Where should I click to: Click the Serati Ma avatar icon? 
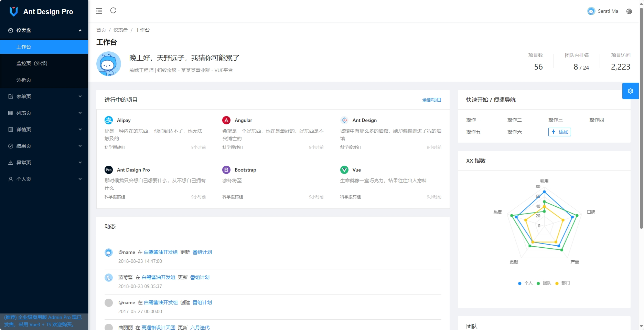(591, 11)
